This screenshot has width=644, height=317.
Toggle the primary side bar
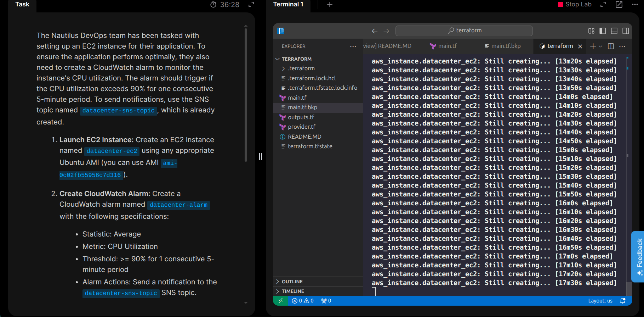tap(603, 31)
